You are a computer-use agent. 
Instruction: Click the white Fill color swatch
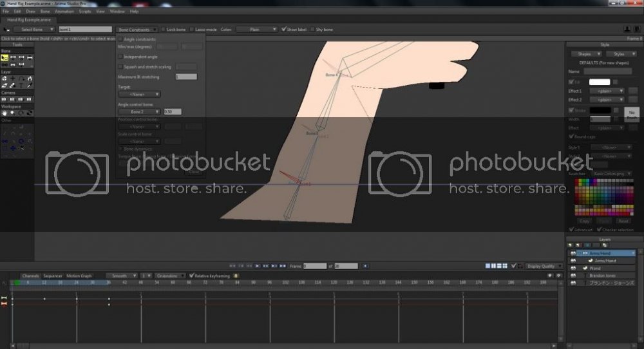[600, 82]
